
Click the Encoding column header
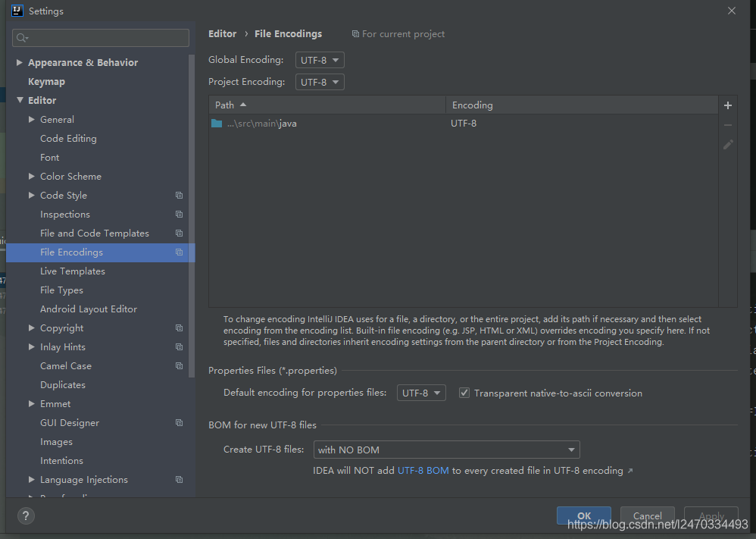[582, 105]
